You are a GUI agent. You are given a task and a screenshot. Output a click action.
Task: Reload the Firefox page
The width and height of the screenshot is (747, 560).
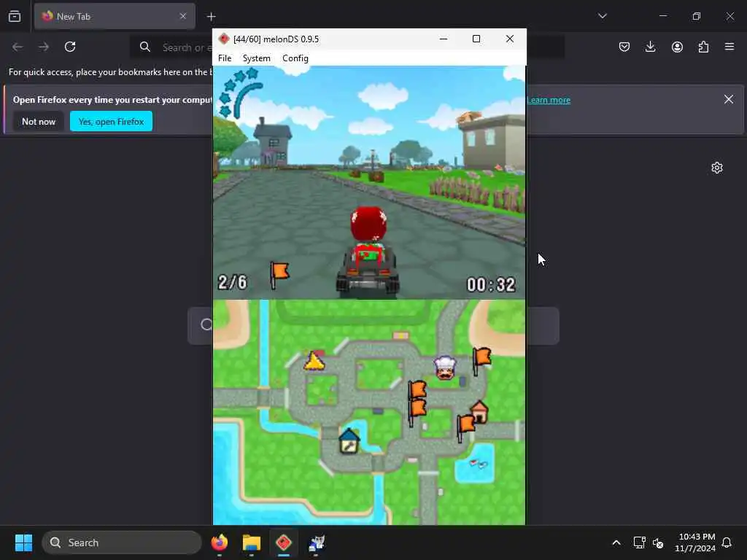(70, 47)
